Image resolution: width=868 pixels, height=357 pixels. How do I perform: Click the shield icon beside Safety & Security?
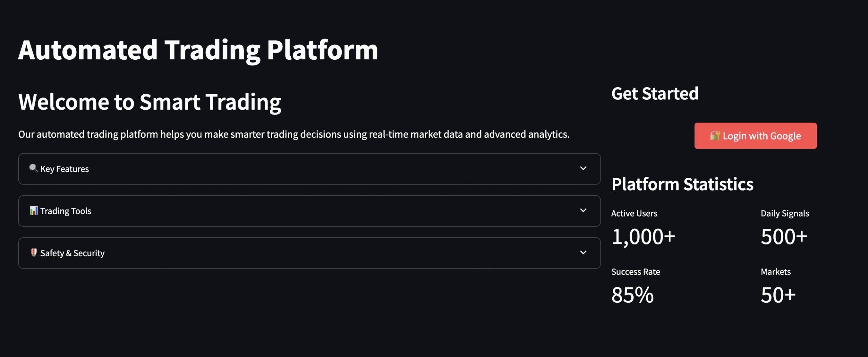tap(34, 252)
